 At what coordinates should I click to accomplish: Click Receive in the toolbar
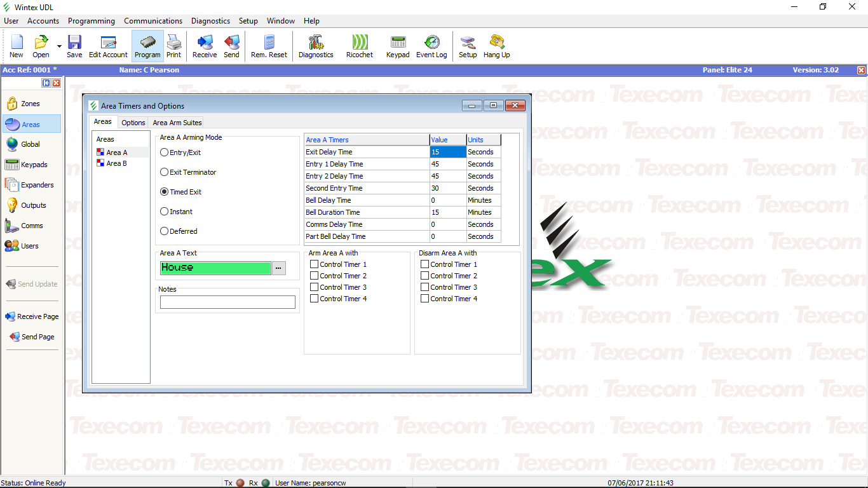(205, 46)
